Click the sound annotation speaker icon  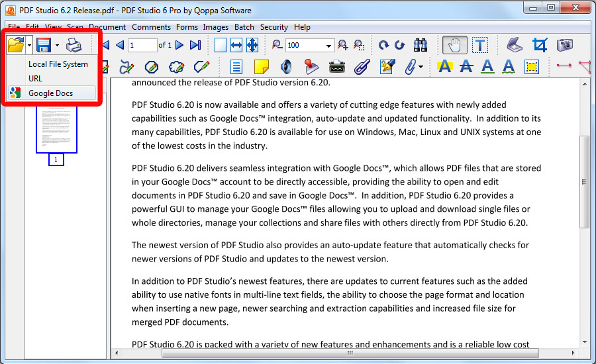click(286, 67)
